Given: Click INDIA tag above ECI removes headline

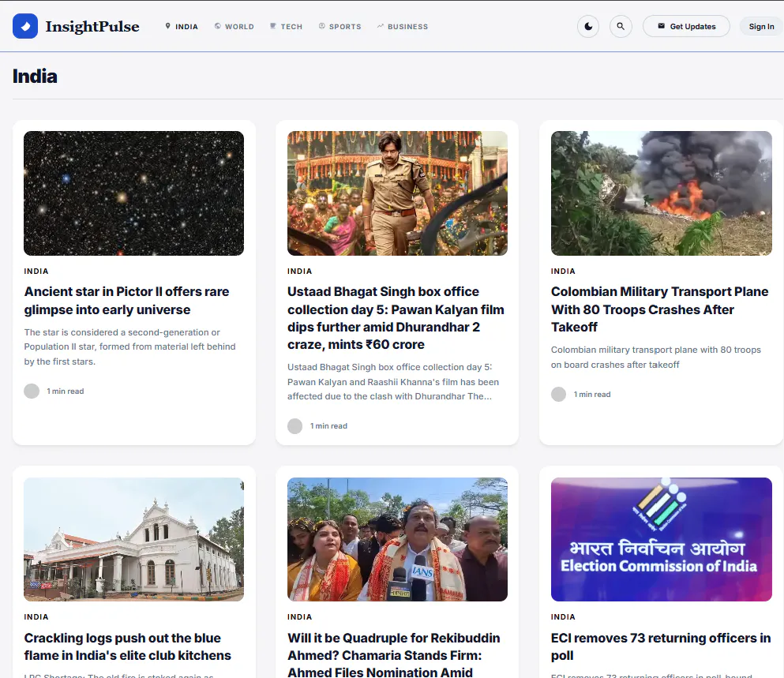Looking at the screenshot, I should (563, 617).
